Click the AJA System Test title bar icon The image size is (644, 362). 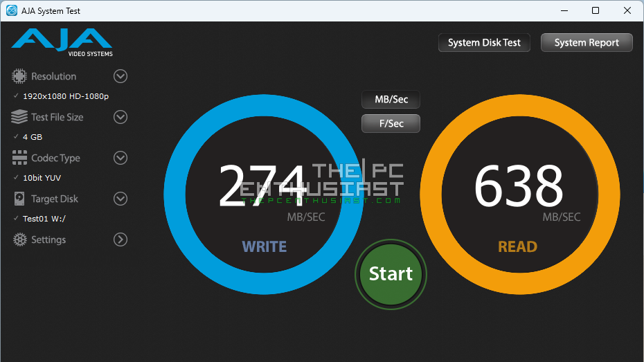(x=12, y=10)
